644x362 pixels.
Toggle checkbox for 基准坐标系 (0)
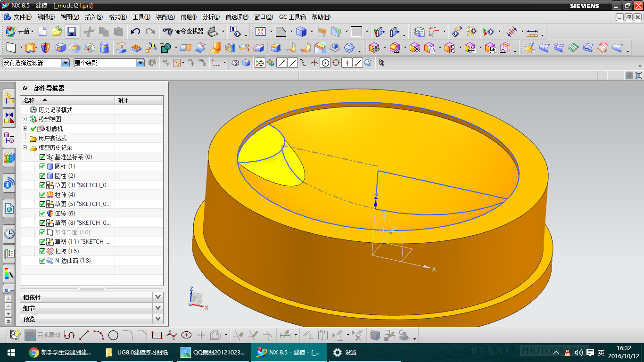click(42, 157)
